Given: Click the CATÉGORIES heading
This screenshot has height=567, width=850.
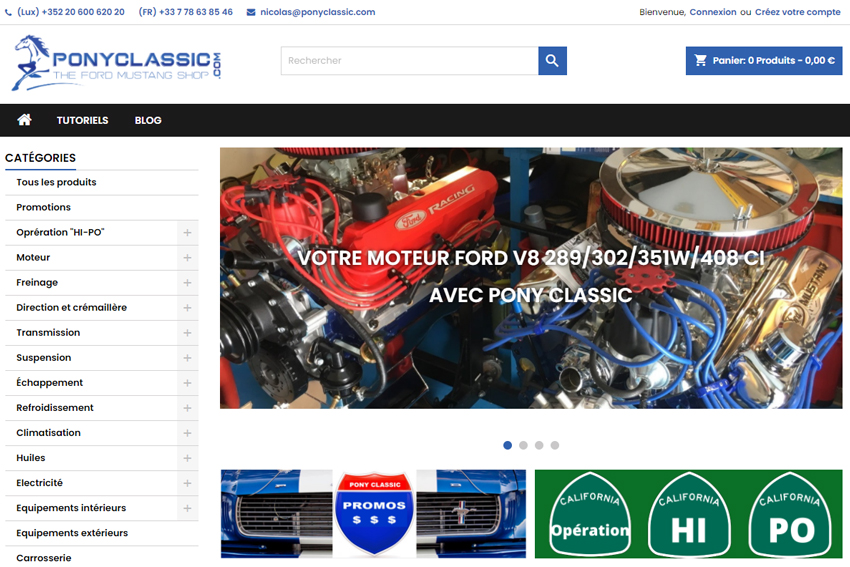Looking at the screenshot, I should coord(41,158).
